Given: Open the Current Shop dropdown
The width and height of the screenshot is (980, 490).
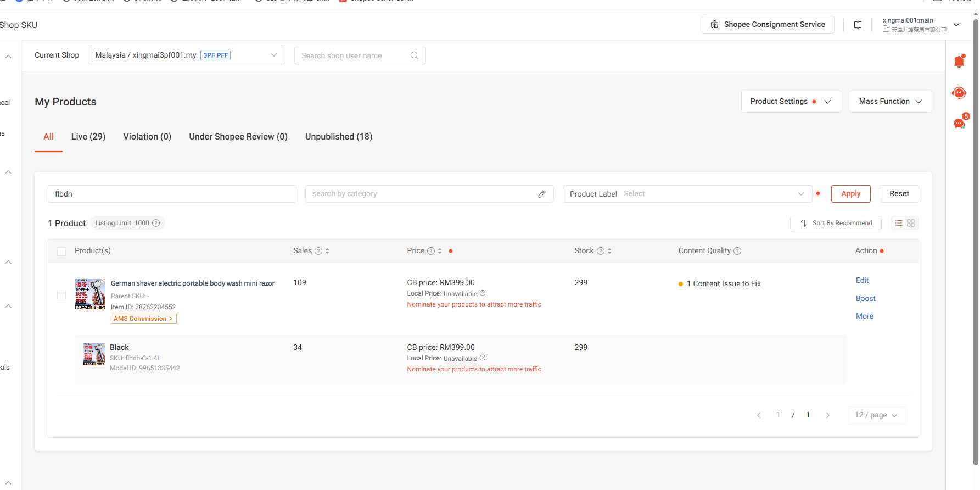Looking at the screenshot, I should (x=186, y=55).
